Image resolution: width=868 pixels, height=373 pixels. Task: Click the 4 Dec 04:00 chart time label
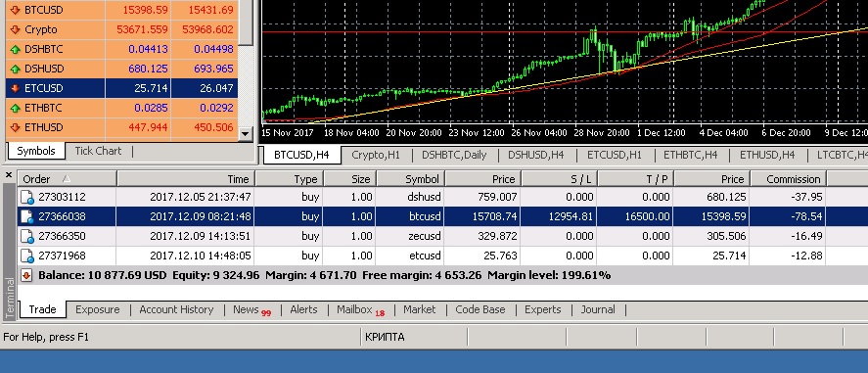pos(724,133)
